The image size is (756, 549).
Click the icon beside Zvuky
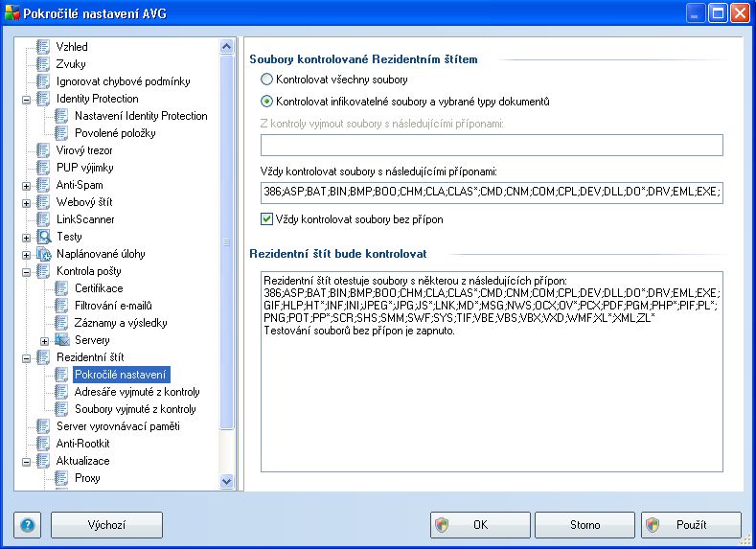click(x=43, y=64)
